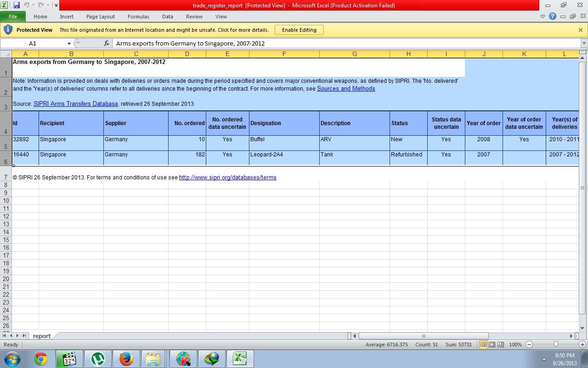The width and height of the screenshot is (588, 368).
Task: Switch to Page Break Preview in status bar
Action: click(501, 345)
